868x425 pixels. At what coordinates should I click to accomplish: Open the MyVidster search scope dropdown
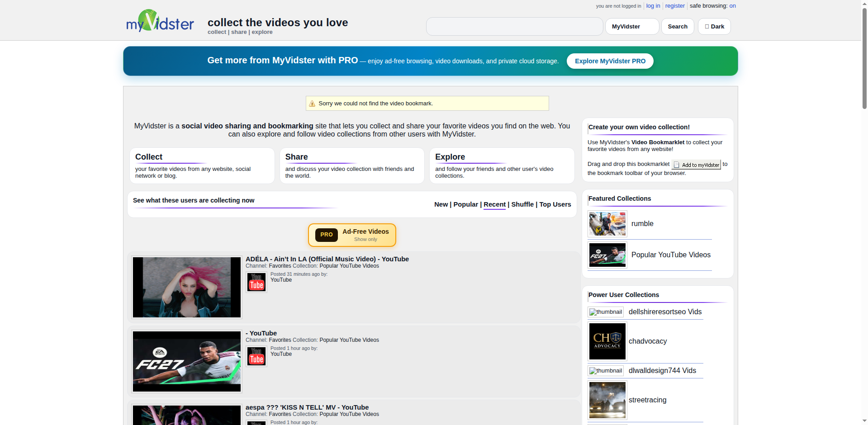(x=632, y=27)
